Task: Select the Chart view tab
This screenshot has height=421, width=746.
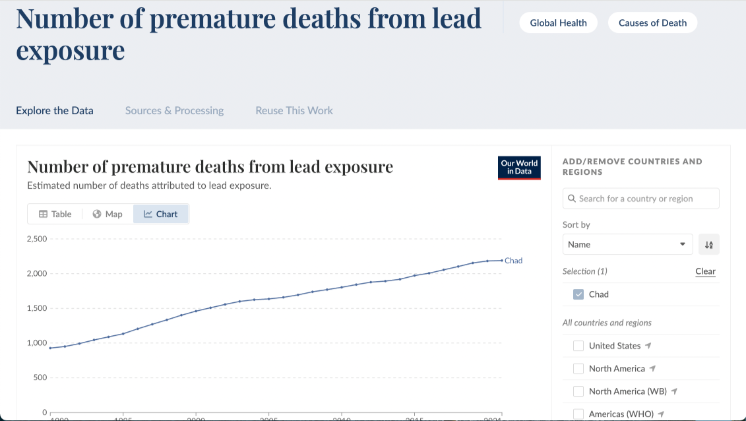Action: (160, 214)
